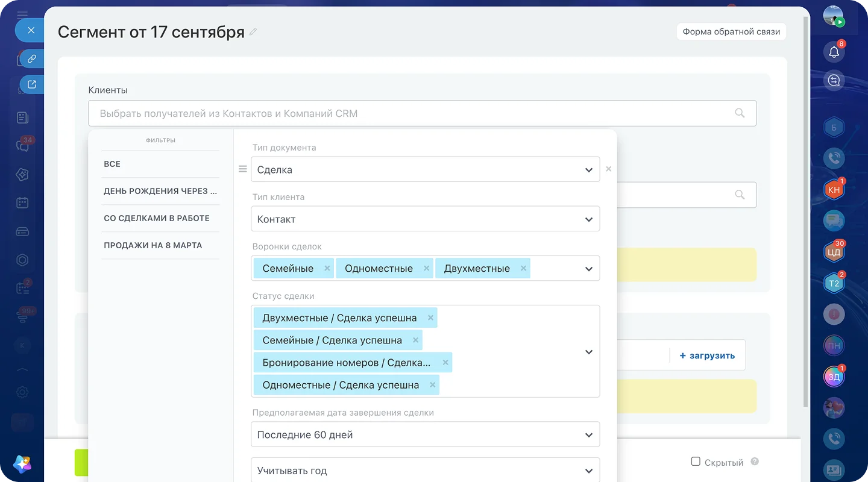Open the Воронки сделок dropdown arrow
Screen dimensions: 868x482
(x=589, y=269)
